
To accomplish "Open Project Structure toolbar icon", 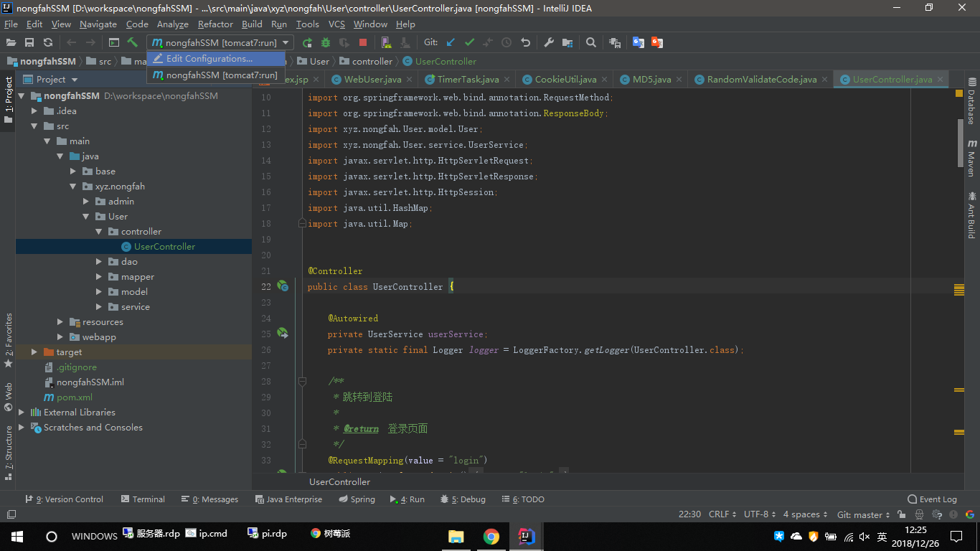I will pos(567,42).
